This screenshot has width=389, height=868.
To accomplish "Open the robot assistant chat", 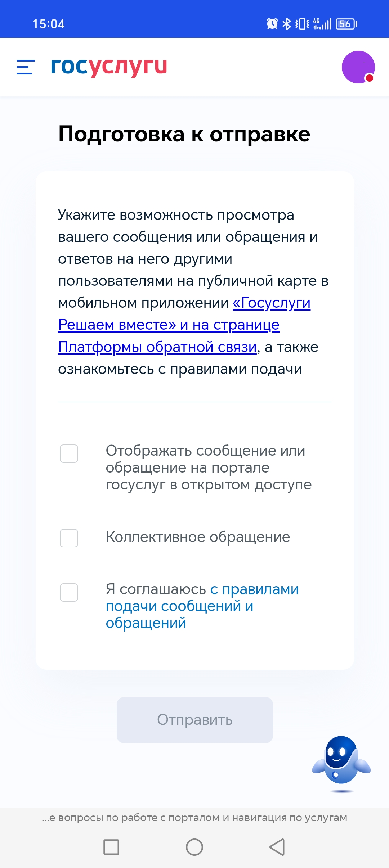I will pos(341,764).
